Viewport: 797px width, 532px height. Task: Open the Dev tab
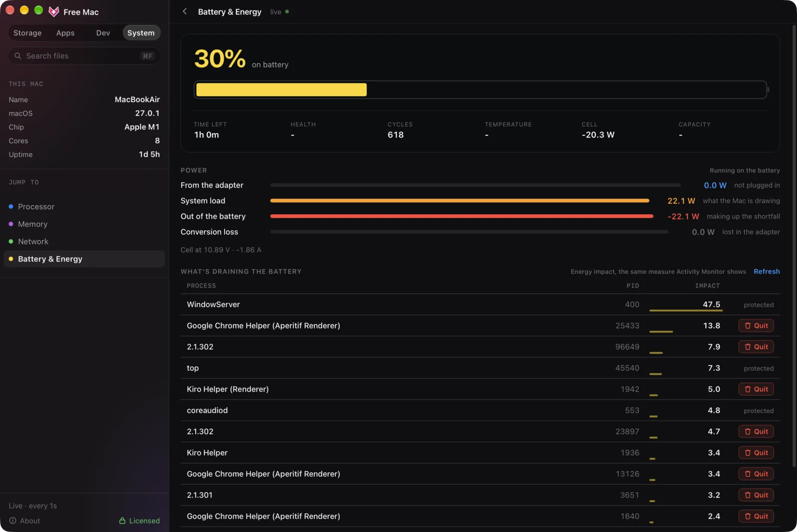click(103, 33)
